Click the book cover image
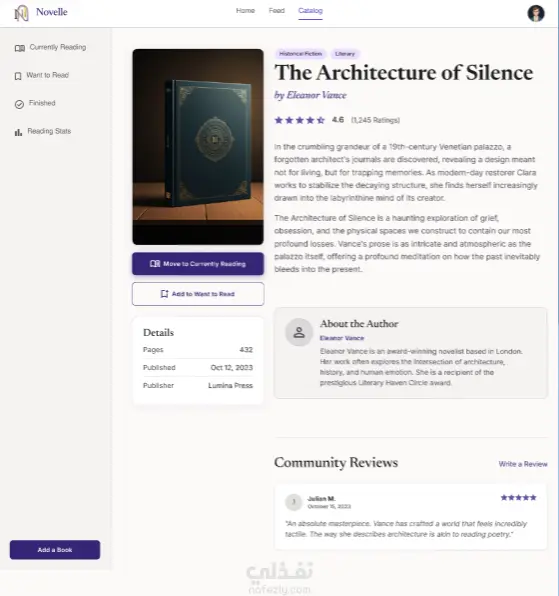This screenshot has height=596, width=559. tap(198, 147)
